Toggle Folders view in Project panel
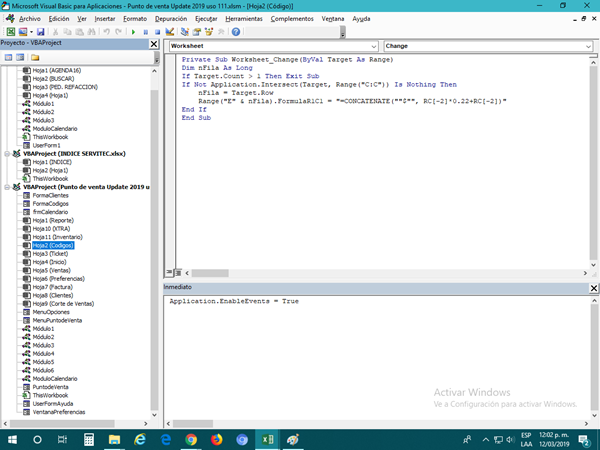The image size is (600, 450). [x=37, y=58]
